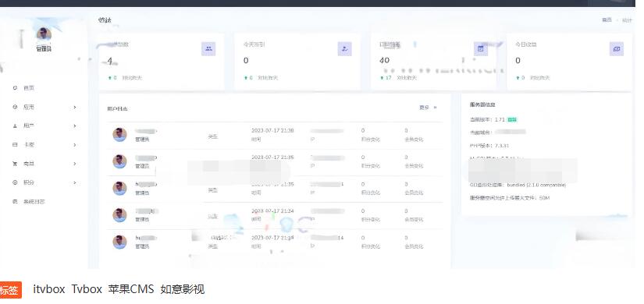Screen dimensions: 644x304
Task: Click the 2023-07-17 21:24 log timestamp
Action: (272, 211)
